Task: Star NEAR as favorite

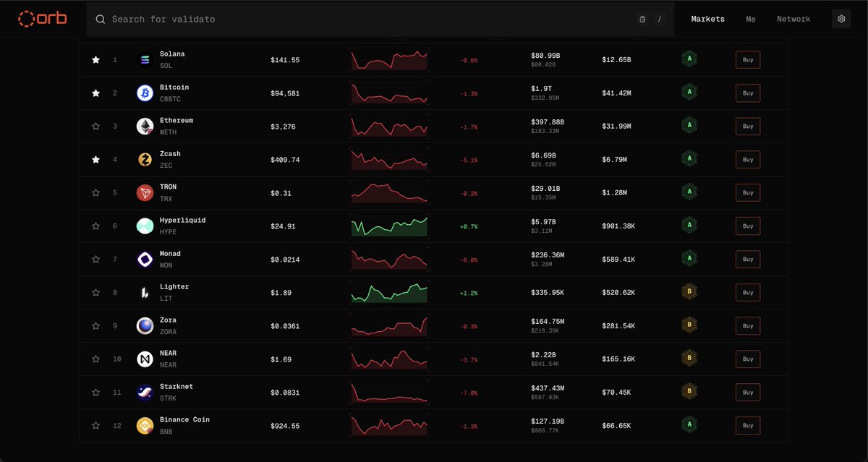Action: click(95, 359)
